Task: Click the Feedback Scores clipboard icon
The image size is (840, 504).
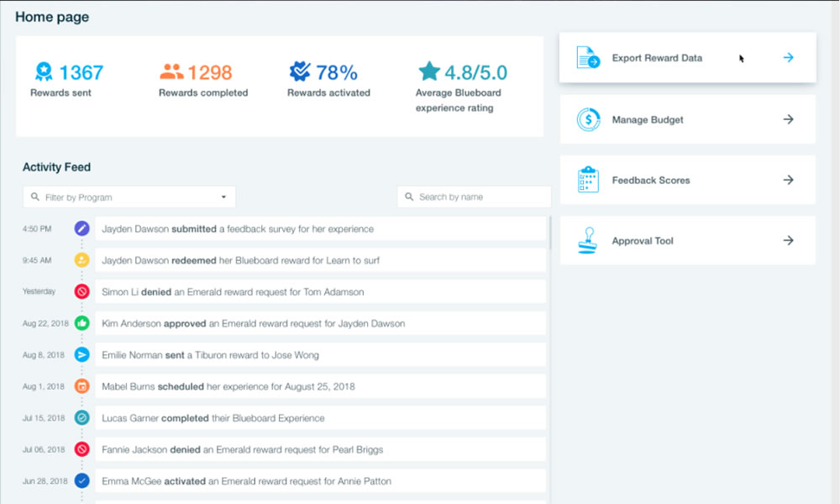Action: click(588, 180)
